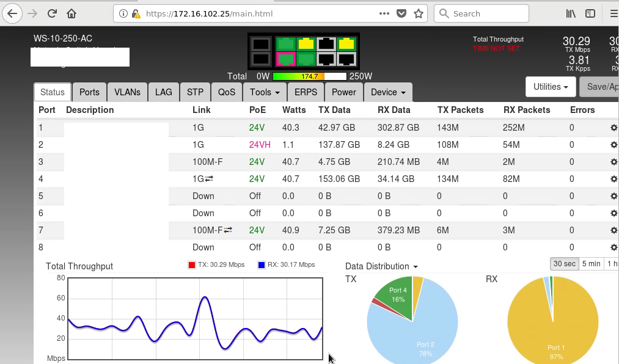
Task: Click the yellow port 3 jack icon
Action: [306, 43]
